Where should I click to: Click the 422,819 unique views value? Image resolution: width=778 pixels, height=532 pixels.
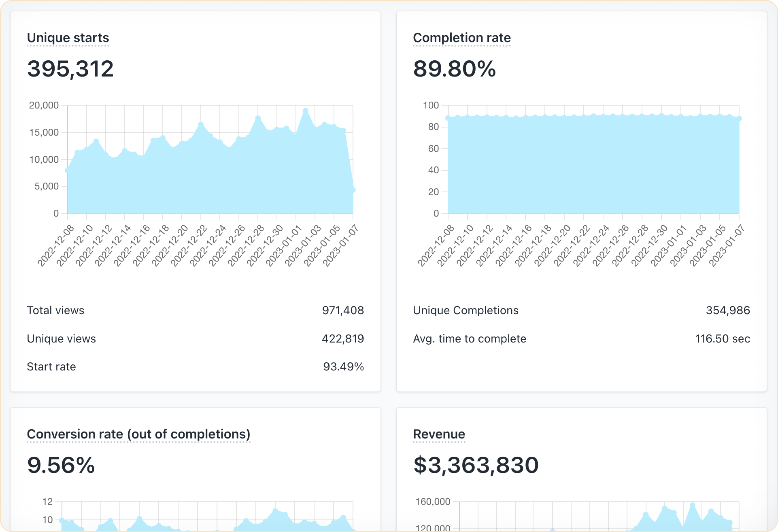[343, 339]
